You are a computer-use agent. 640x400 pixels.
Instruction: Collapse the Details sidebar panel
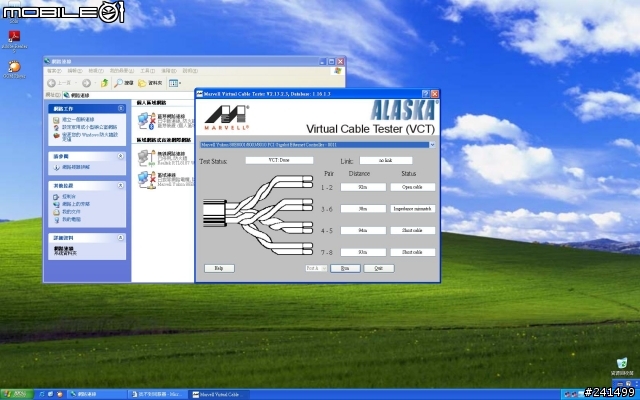[x=121, y=238]
